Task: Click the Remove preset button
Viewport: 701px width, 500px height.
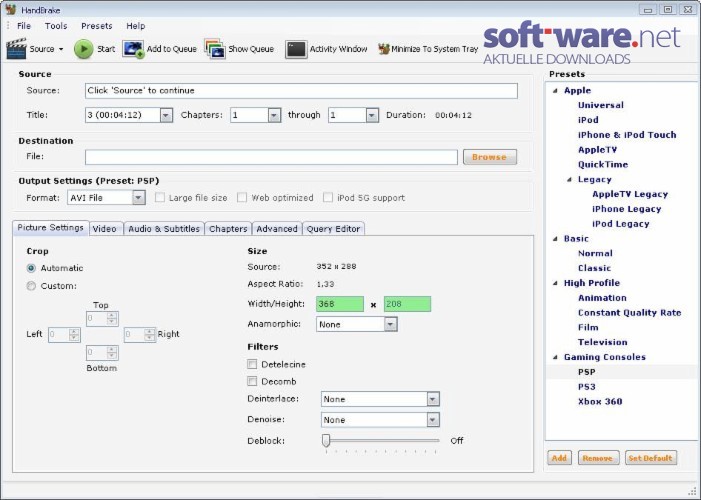Action: pos(598,458)
